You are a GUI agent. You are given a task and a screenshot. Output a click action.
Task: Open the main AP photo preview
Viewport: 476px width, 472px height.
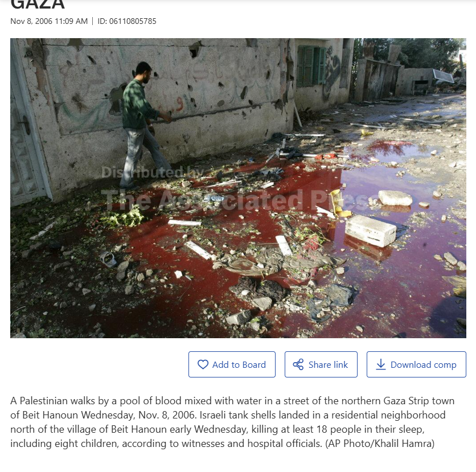(239, 188)
